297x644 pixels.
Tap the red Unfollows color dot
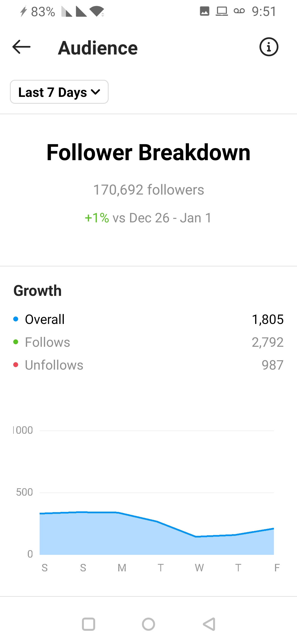click(x=16, y=365)
